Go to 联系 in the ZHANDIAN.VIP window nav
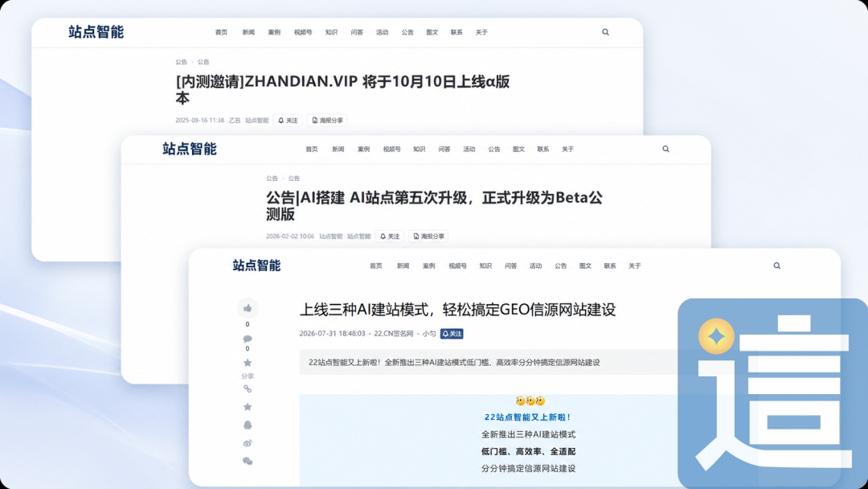The image size is (868, 489). 457,32
